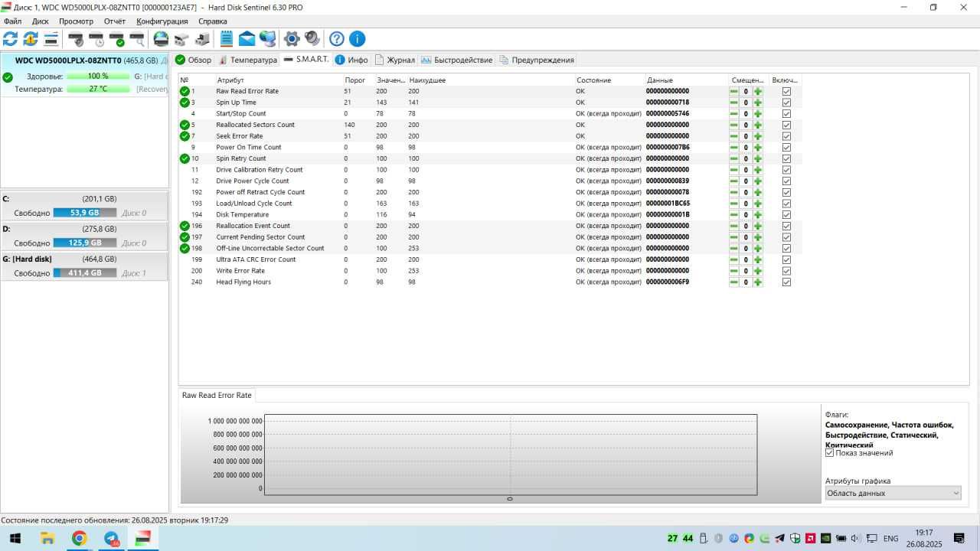The height and width of the screenshot is (551, 980).
Task: Click the volume icon in system tray
Action: (855, 539)
